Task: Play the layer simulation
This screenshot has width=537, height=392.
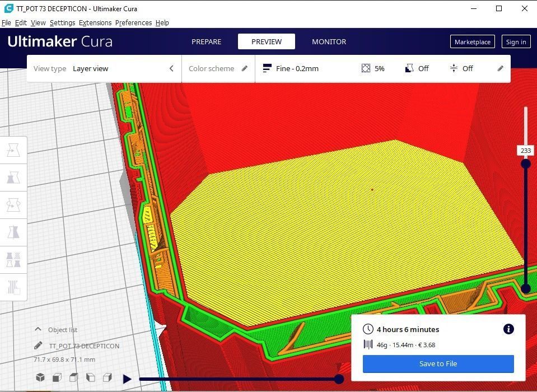Action: coord(127,379)
